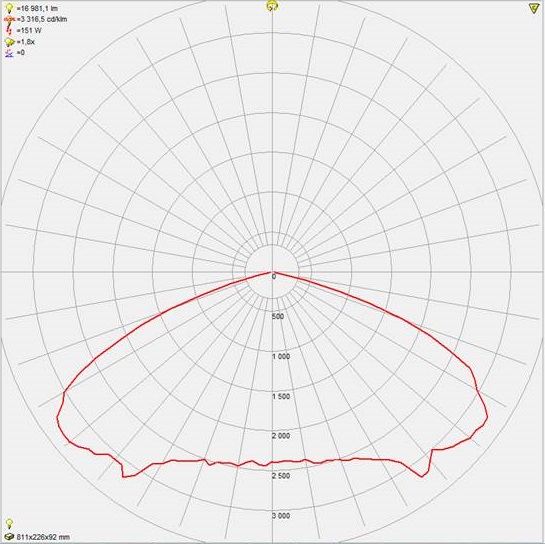Viewport: 545px width, 544px height.
Task: Click the 151 W power value
Action: 29,31
